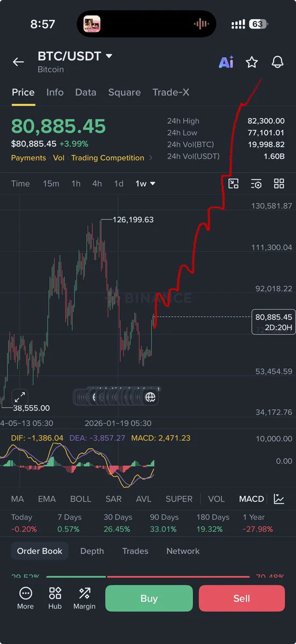Toggle the SAR indicator
This screenshot has width=296, height=644.
pos(113,499)
